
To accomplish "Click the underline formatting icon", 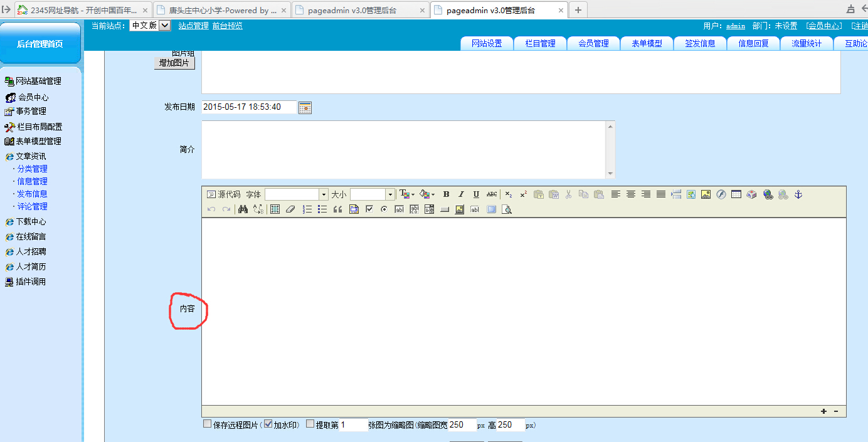I will click(x=476, y=194).
